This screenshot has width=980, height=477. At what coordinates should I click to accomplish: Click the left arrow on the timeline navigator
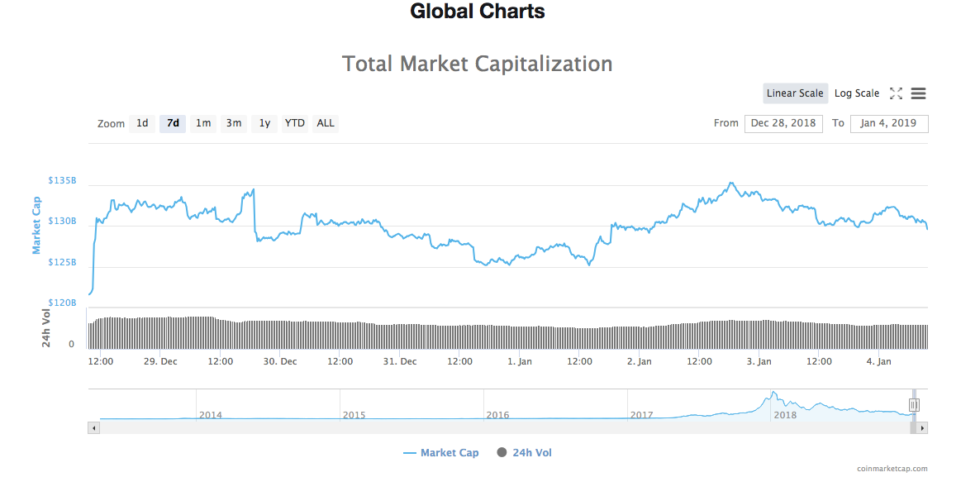[x=93, y=427]
